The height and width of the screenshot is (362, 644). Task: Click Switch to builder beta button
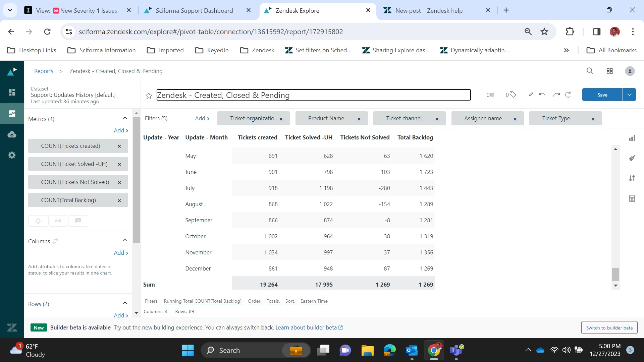tap(609, 327)
